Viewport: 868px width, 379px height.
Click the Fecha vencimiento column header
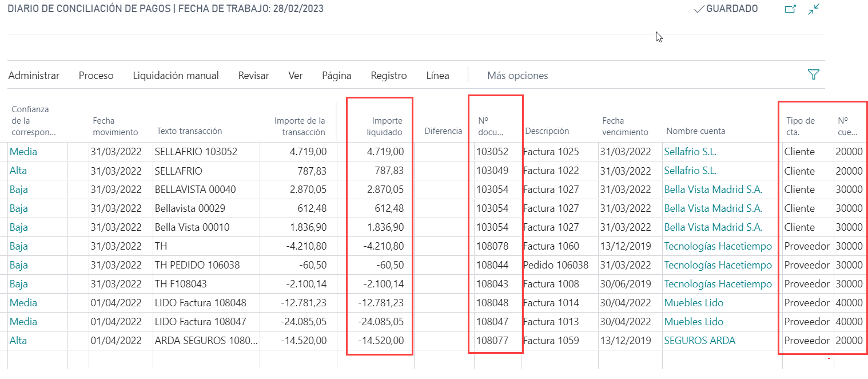(625, 126)
